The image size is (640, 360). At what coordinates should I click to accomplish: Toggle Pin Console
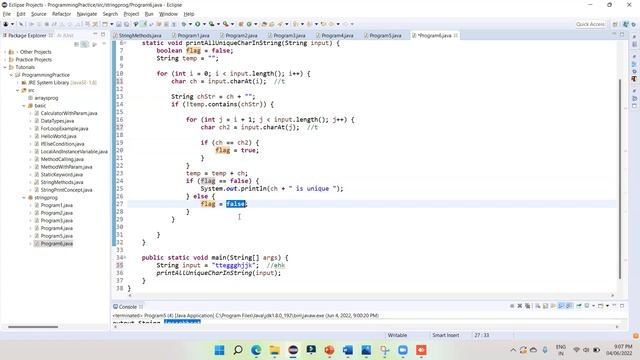pos(579,306)
